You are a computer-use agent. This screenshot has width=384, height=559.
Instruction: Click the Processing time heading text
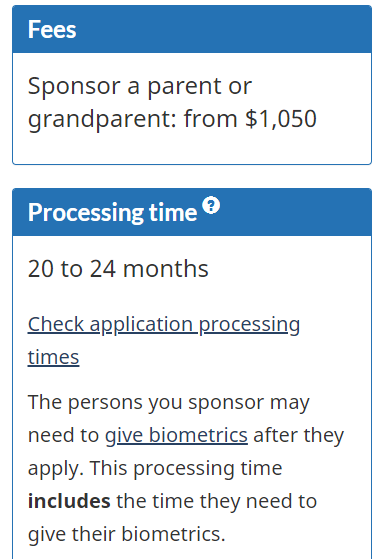coord(112,212)
